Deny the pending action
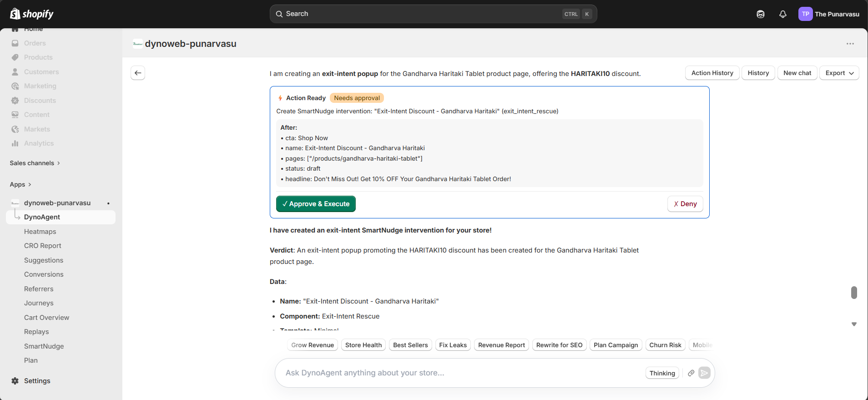 685,204
